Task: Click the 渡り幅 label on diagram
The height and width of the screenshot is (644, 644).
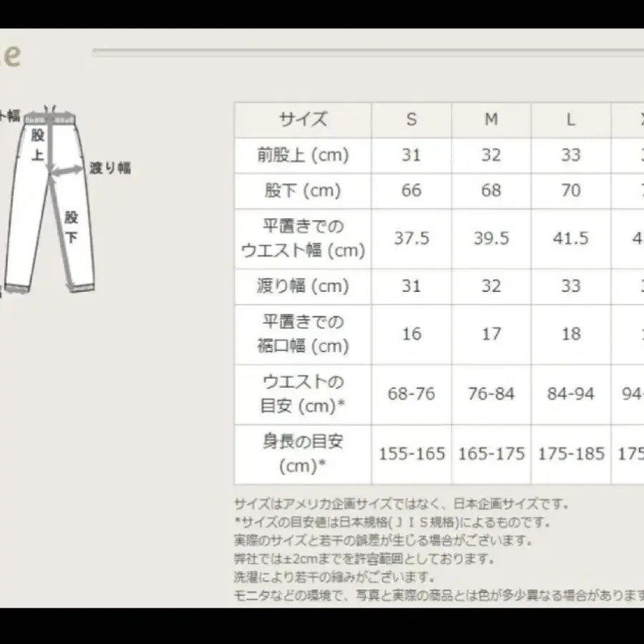Action: pos(110,168)
